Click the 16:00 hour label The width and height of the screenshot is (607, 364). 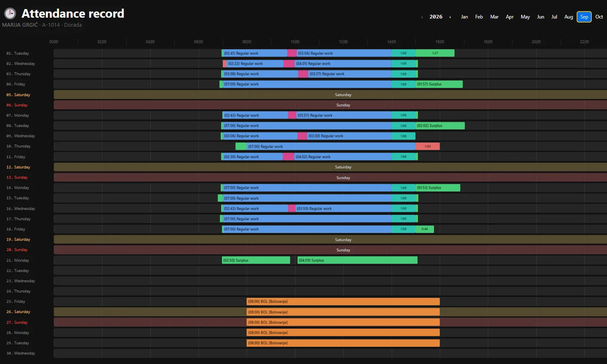coord(440,41)
